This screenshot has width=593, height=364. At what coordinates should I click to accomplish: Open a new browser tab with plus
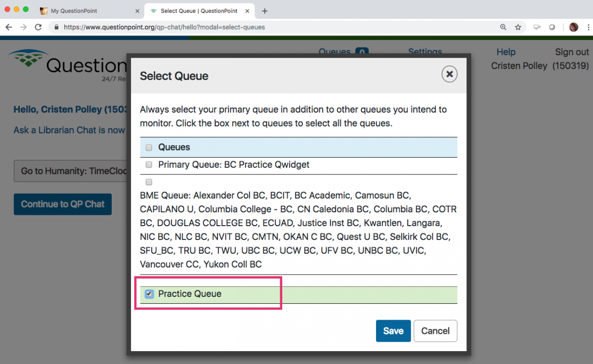pyautogui.click(x=265, y=11)
